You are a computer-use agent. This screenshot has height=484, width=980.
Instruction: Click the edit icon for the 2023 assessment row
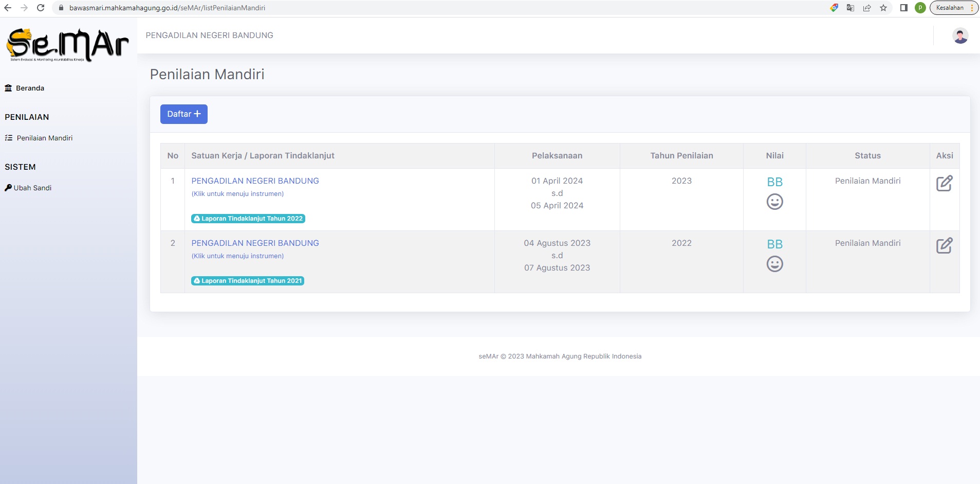[944, 184]
